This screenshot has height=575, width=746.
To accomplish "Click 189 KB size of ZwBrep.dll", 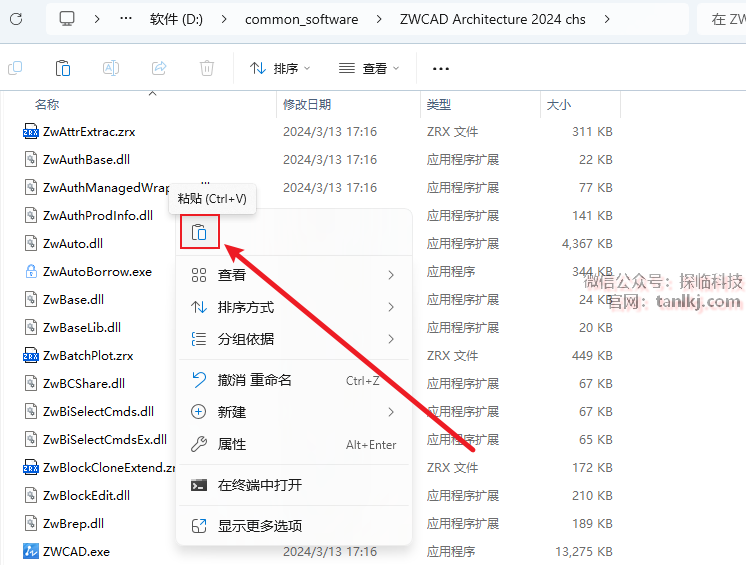I will [592, 524].
